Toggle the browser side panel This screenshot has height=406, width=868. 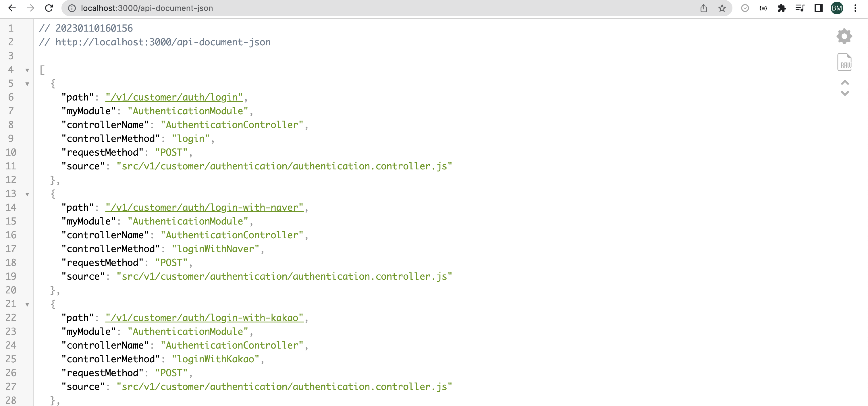pyautogui.click(x=819, y=8)
